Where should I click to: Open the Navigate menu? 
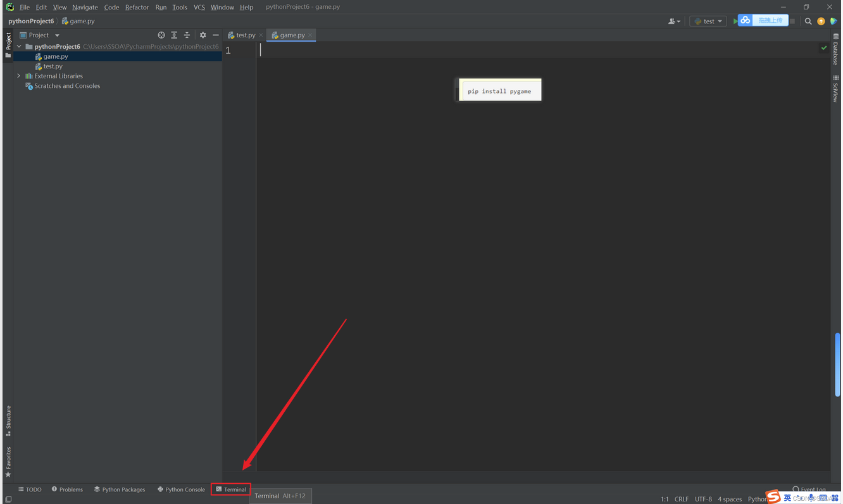pyautogui.click(x=85, y=7)
